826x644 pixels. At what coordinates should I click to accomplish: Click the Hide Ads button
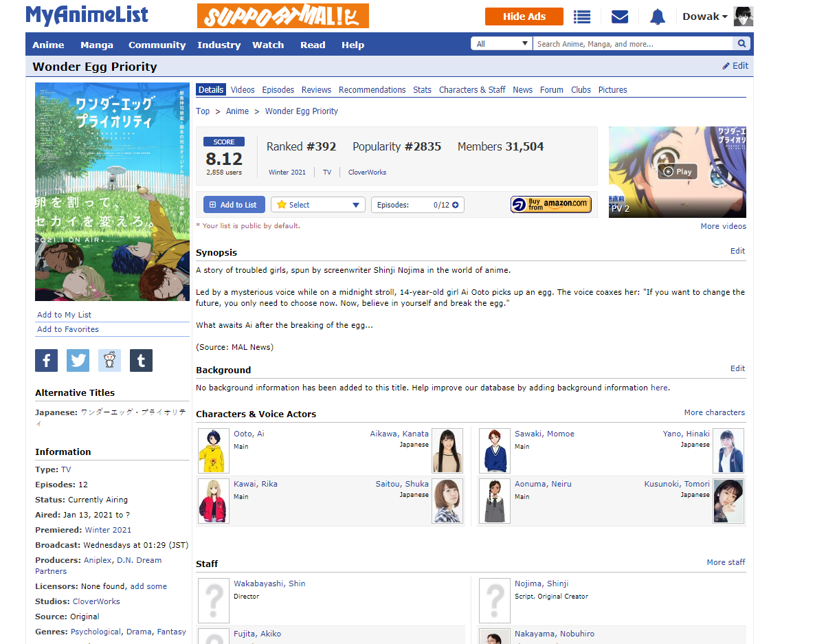(x=524, y=16)
